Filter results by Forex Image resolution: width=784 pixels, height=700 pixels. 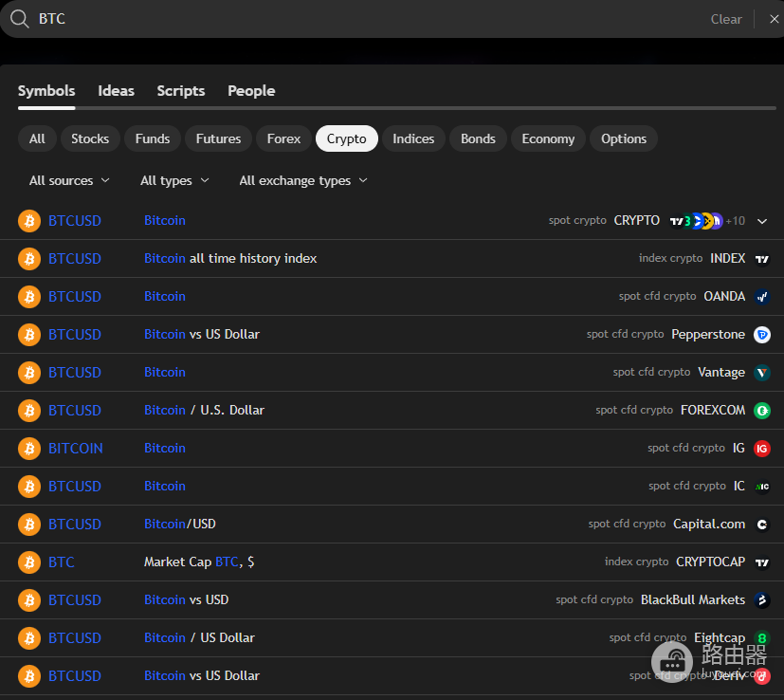[284, 138]
